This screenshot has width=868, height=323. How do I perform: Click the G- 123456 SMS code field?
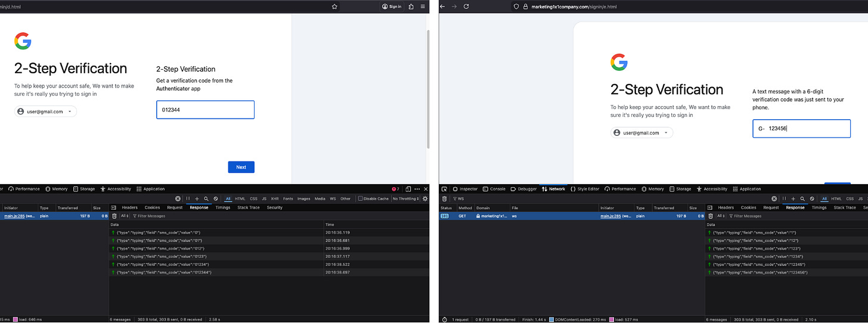[x=801, y=129]
